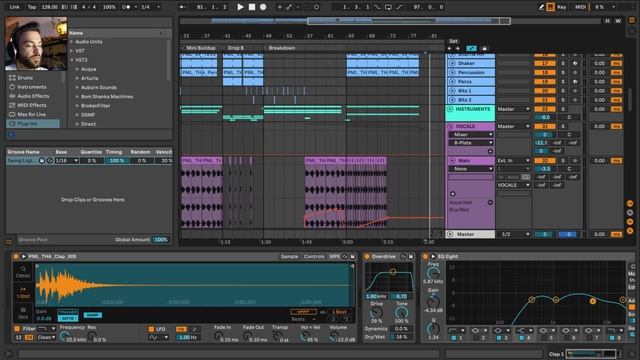Screen dimensions: 640x360
Task: Select Simpler Classic playback mode
Action: point(23,272)
